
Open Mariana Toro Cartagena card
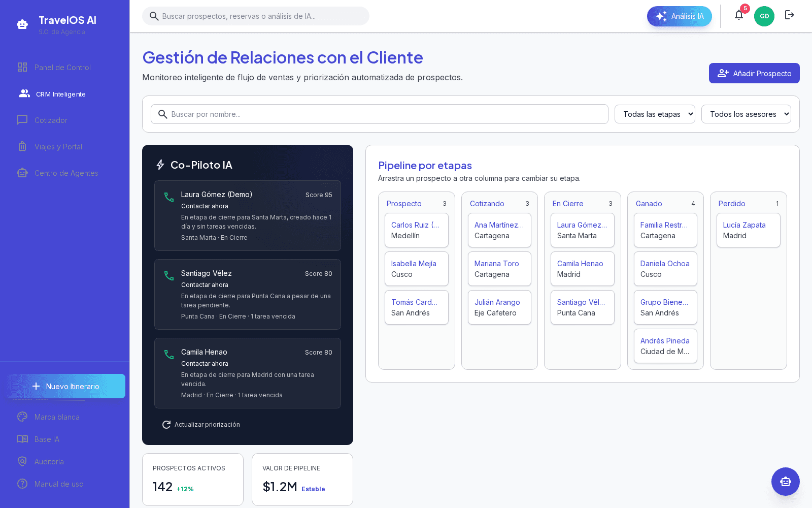tap(499, 269)
